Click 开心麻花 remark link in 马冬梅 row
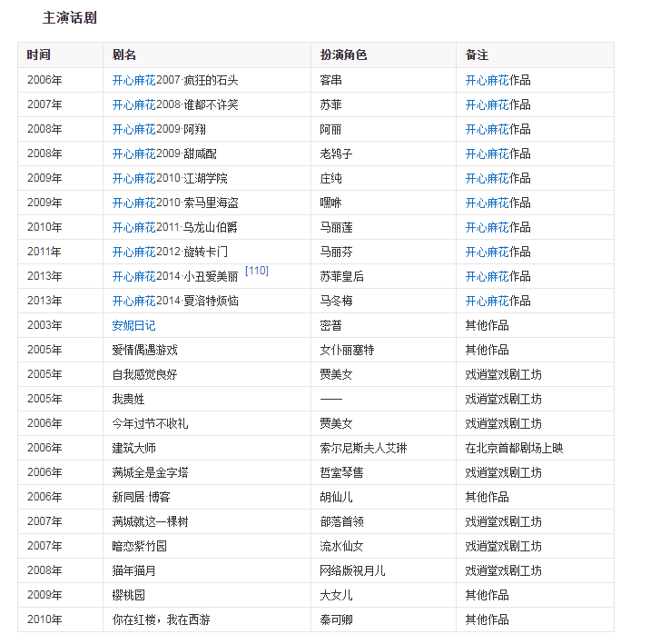 pos(487,301)
